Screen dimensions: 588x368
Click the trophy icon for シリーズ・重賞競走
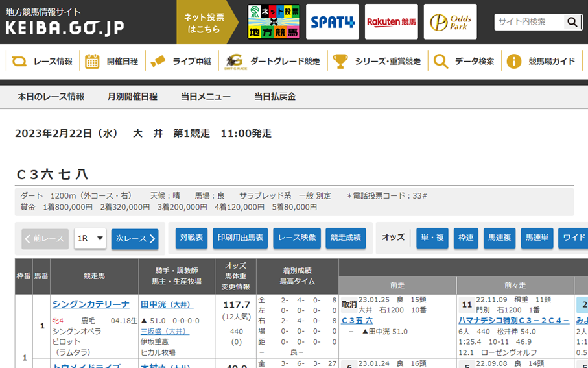[x=340, y=62]
